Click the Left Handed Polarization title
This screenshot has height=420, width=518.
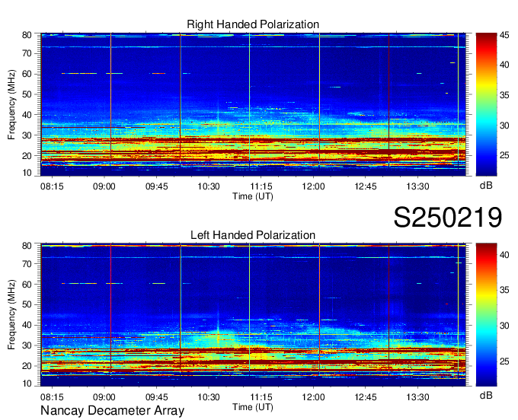[253, 235]
